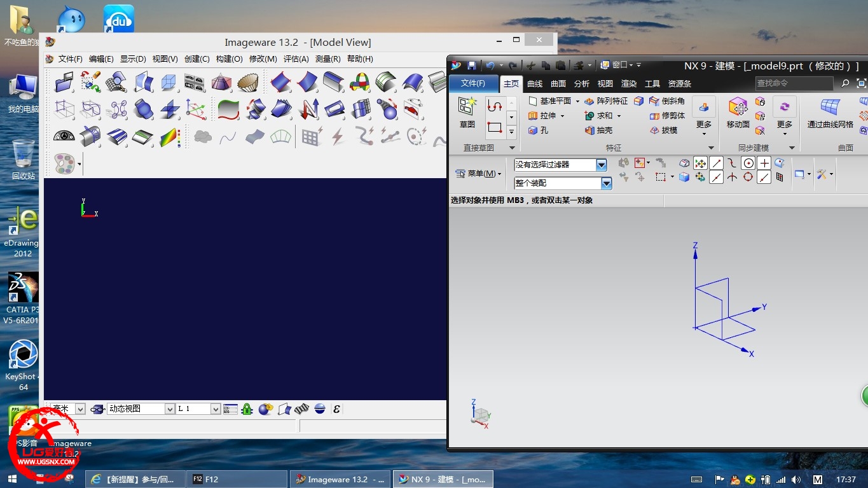Open the folder file icon in Imageware toolbar
Viewport: 868px width, 488px height.
(64, 82)
